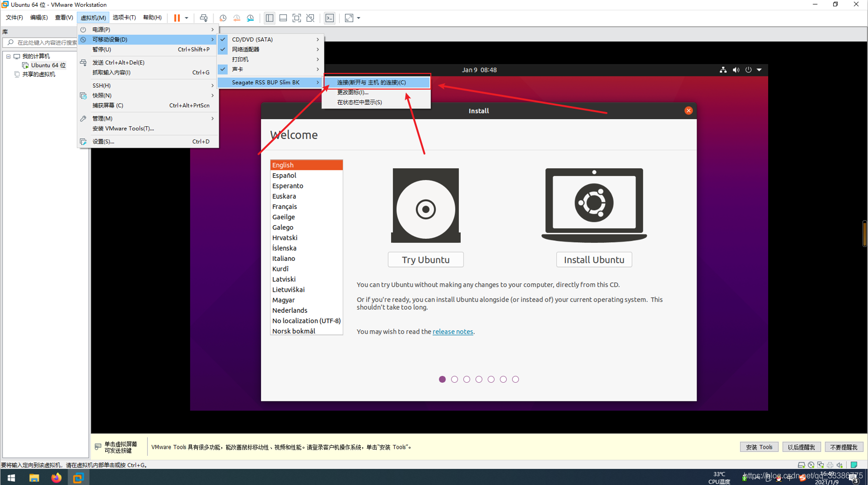This screenshot has width=868, height=485.
Task: Toggle 声卡 connected checkmark item
Action: (x=271, y=69)
